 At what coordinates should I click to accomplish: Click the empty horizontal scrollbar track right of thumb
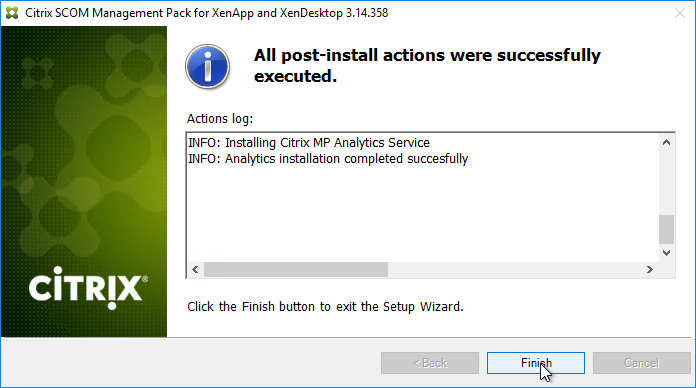point(515,269)
